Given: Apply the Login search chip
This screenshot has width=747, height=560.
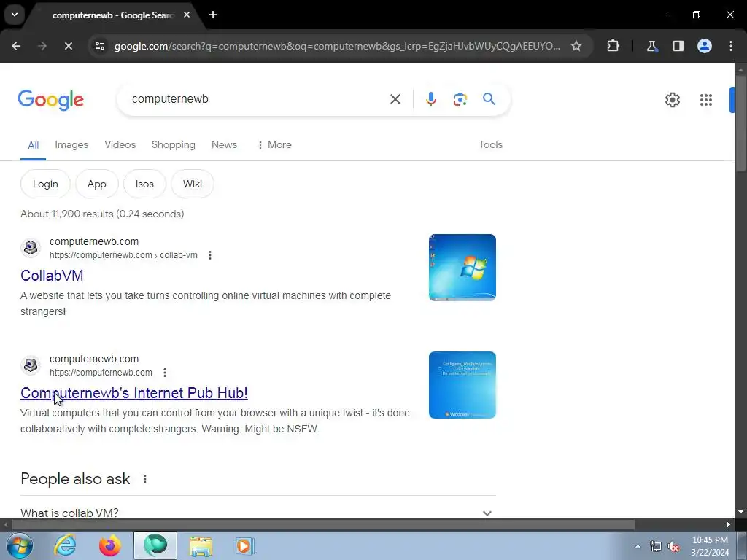Looking at the screenshot, I should (x=45, y=184).
